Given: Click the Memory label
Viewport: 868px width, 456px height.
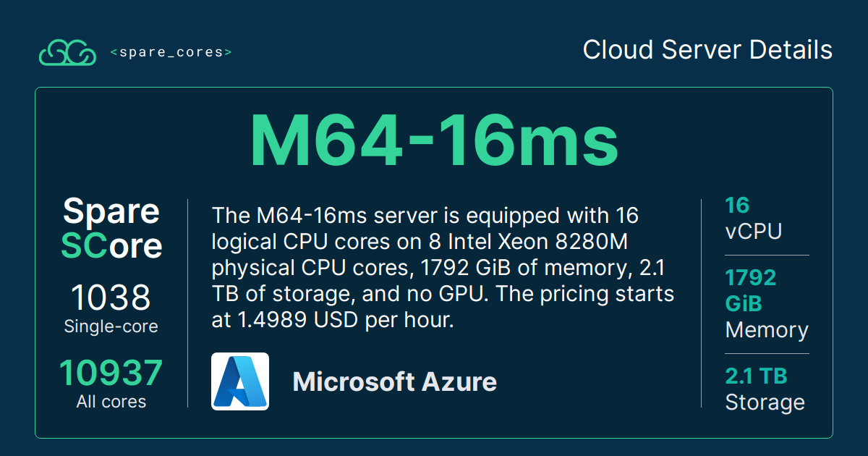Looking at the screenshot, I should 767,330.
